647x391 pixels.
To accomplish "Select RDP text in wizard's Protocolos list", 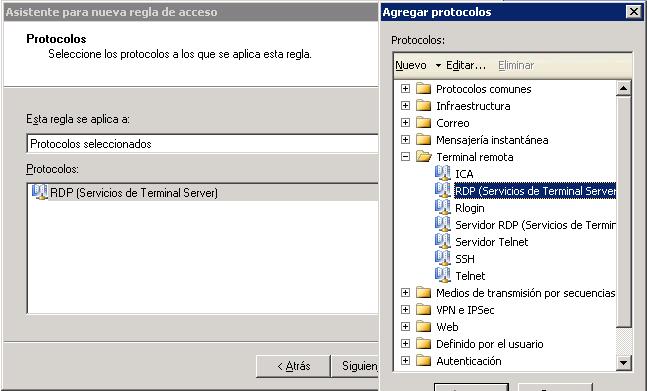I will click(134, 193).
